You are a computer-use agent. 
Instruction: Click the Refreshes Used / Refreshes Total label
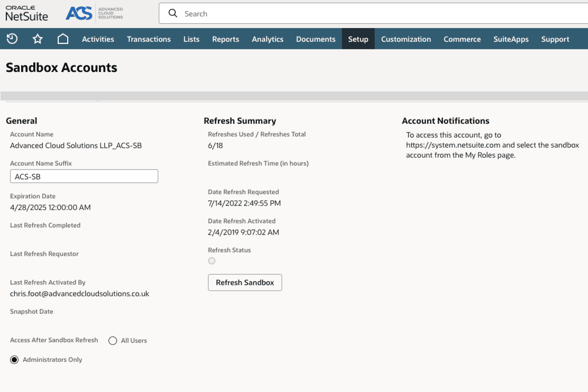tap(257, 135)
